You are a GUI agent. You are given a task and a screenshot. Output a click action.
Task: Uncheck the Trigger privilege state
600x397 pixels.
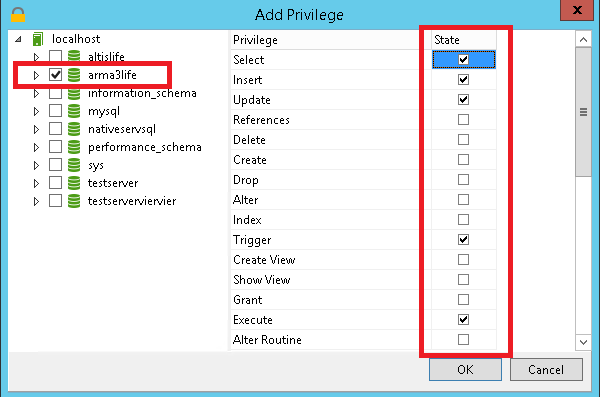463,240
